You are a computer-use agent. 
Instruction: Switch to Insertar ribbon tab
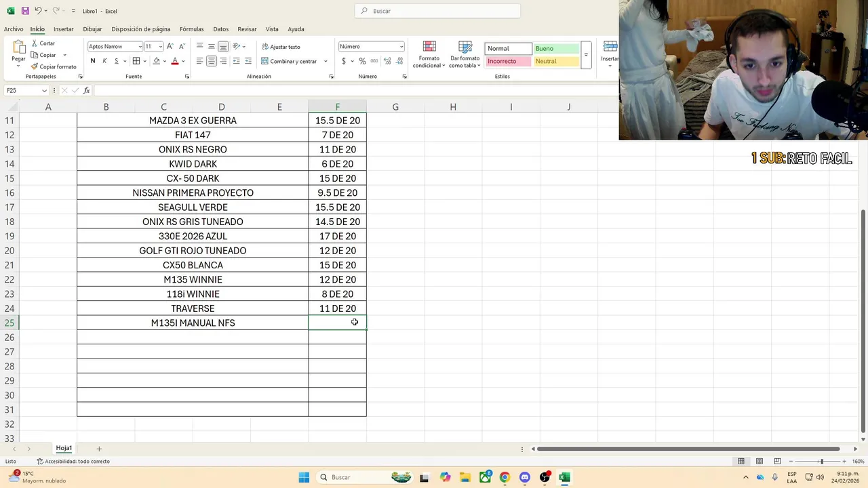tap(64, 29)
